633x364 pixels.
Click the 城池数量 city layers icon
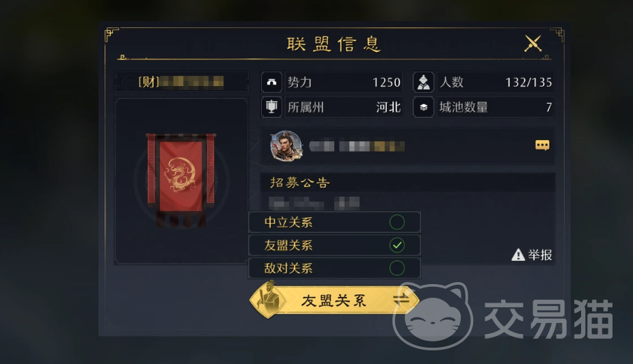coord(423,107)
